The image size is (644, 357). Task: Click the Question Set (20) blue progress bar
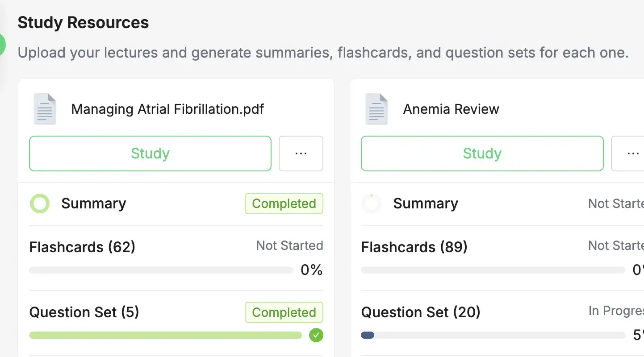pyautogui.click(x=493, y=335)
